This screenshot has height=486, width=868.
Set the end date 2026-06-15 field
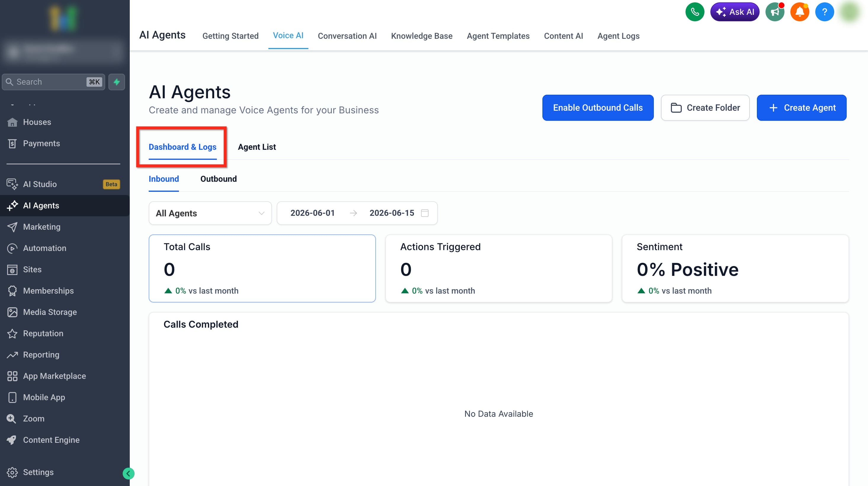tap(392, 213)
